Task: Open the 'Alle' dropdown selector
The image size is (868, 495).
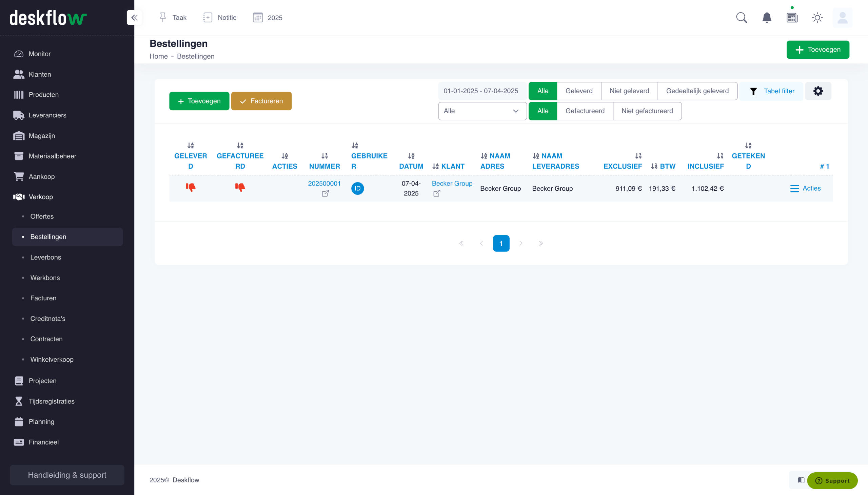Action: coord(482,111)
